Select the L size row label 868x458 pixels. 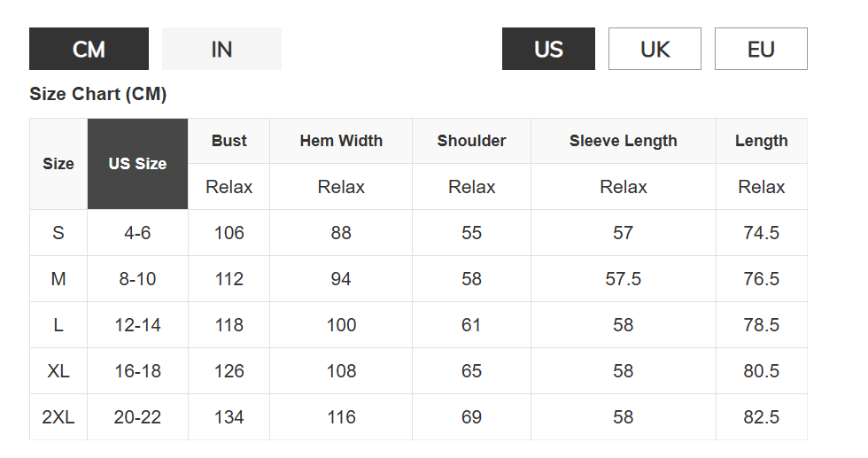[x=58, y=325]
